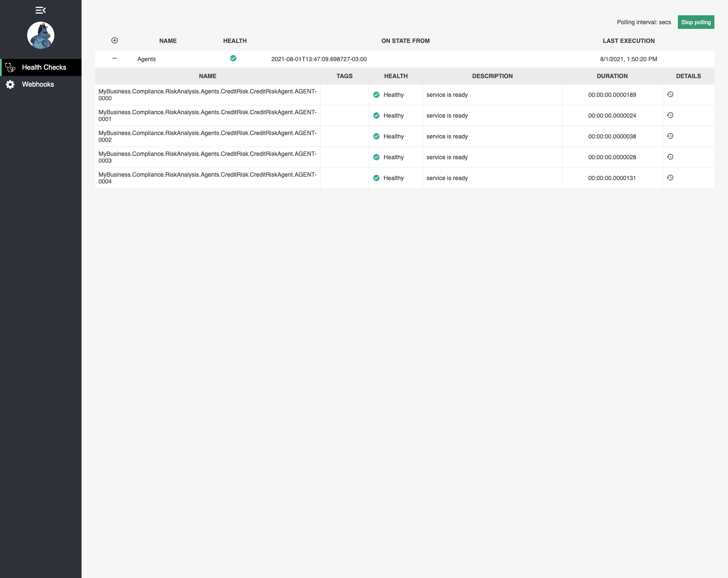Click the healthy check icon for AGENT-0002
The width and height of the screenshot is (728, 578).
(376, 136)
